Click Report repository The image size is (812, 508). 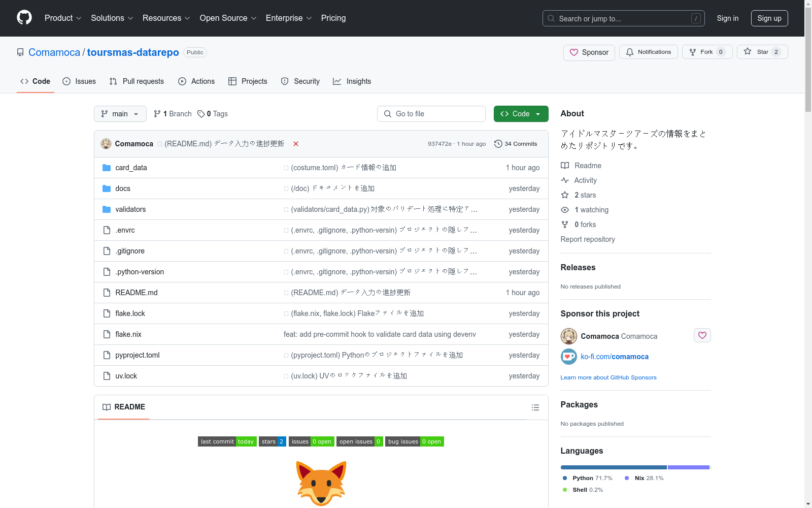588,239
